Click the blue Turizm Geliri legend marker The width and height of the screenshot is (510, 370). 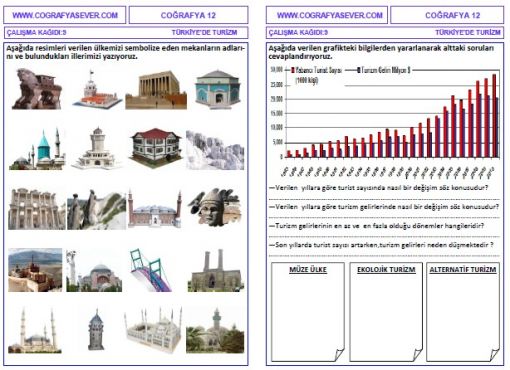(359, 70)
